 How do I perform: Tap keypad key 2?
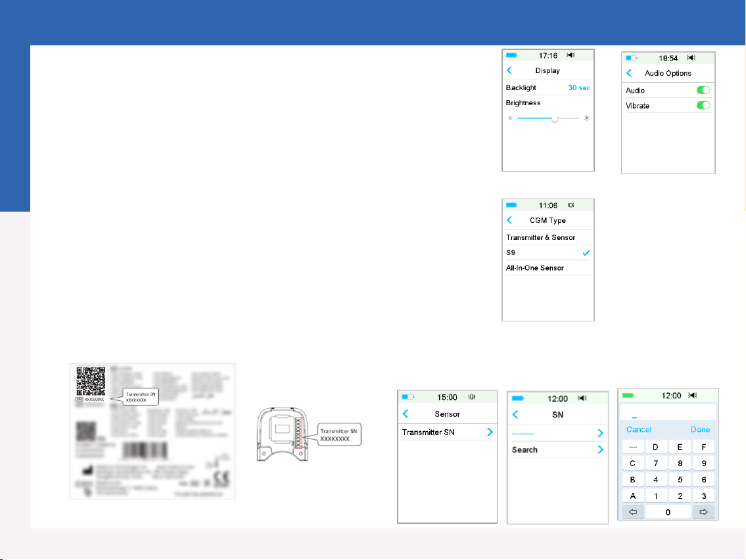coord(680,496)
